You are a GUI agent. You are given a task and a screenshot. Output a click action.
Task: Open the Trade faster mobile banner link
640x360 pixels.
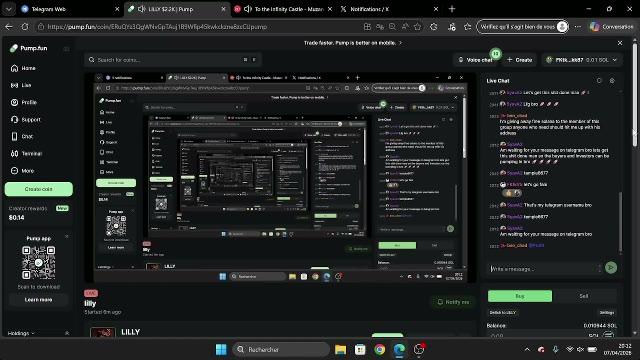(353, 42)
